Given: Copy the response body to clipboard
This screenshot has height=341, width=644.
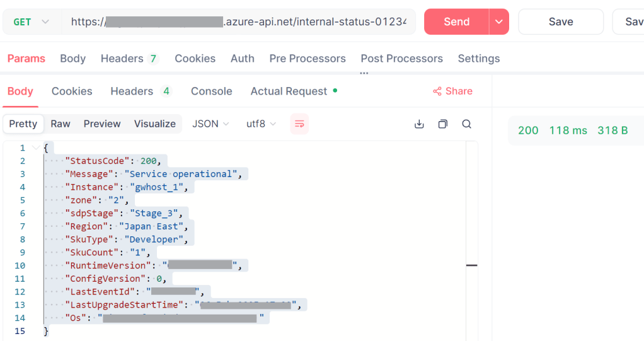Looking at the screenshot, I should click(443, 124).
